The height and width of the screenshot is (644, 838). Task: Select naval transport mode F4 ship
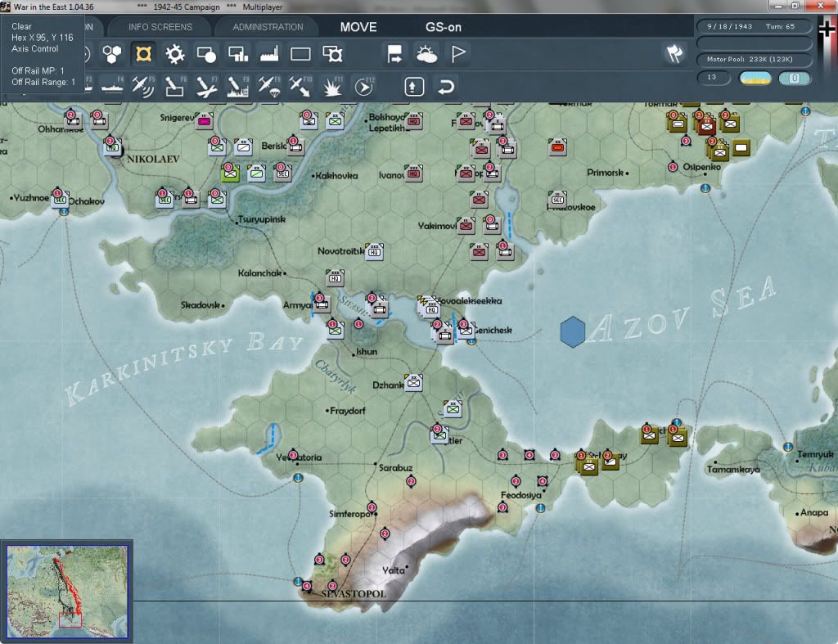pyautogui.click(x=112, y=86)
